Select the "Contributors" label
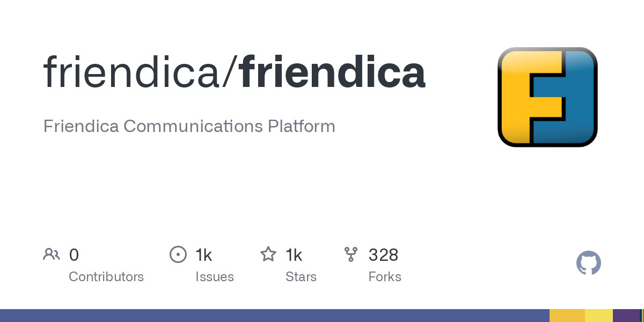 coord(106,277)
